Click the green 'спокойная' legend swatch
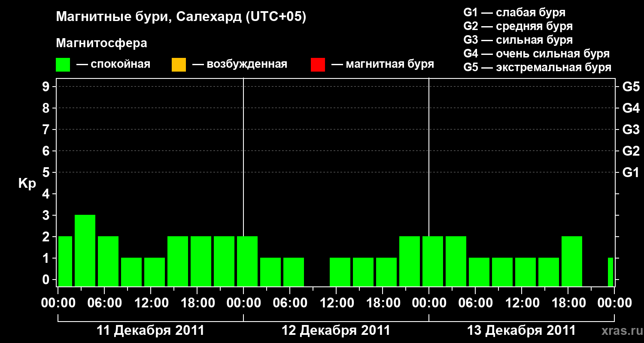Screen dimensions: 644x343 pos(63,65)
